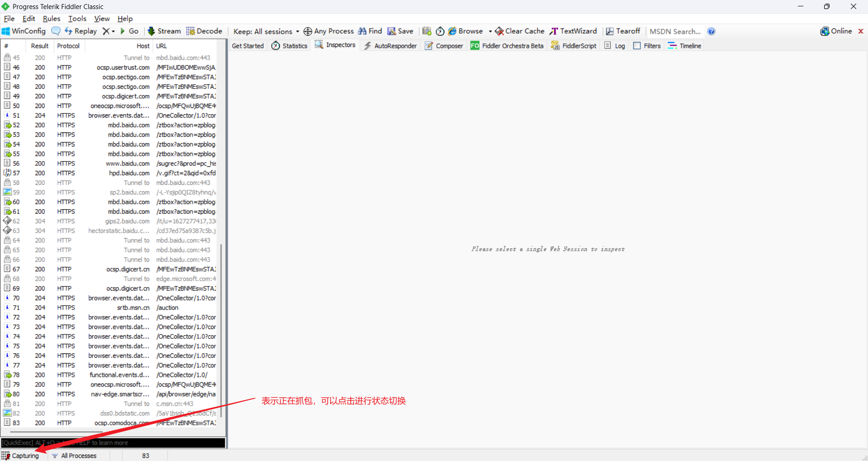
Task: Click the timer stopwatch icon
Action: [x=440, y=31]
